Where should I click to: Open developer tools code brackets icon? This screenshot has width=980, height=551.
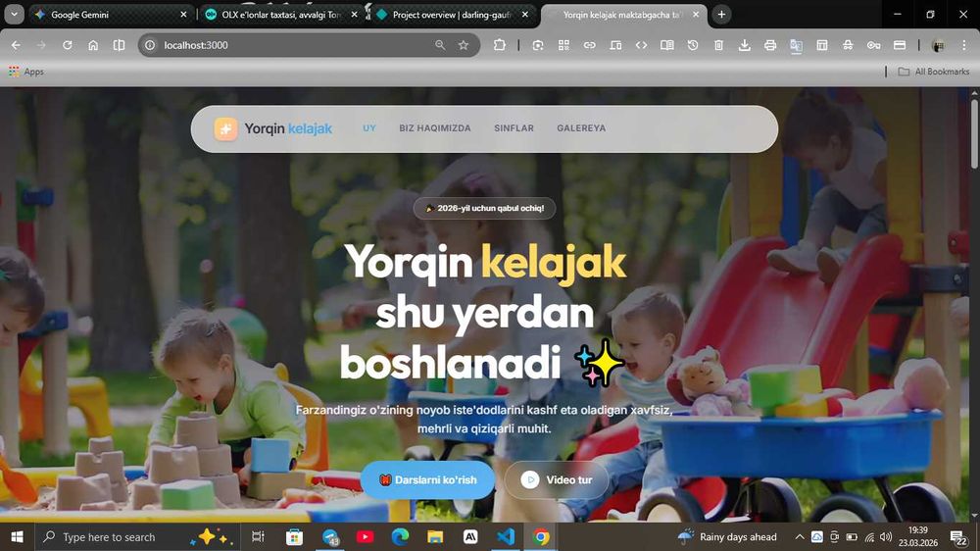(x=641, y=45)
